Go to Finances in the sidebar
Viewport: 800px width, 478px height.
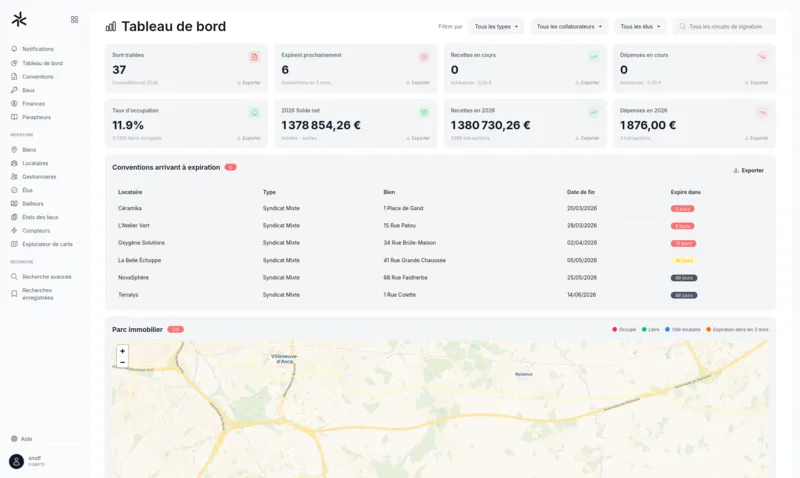(x=33, y=103)
